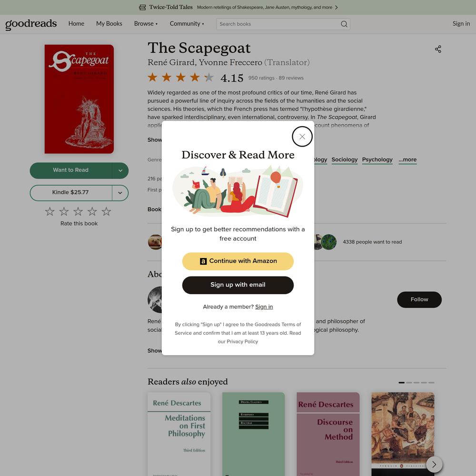The height and width of the screenshot is (476, 476).
Task: Expand the Want to Read shelf dropdown
Action: tap(120, 170)
